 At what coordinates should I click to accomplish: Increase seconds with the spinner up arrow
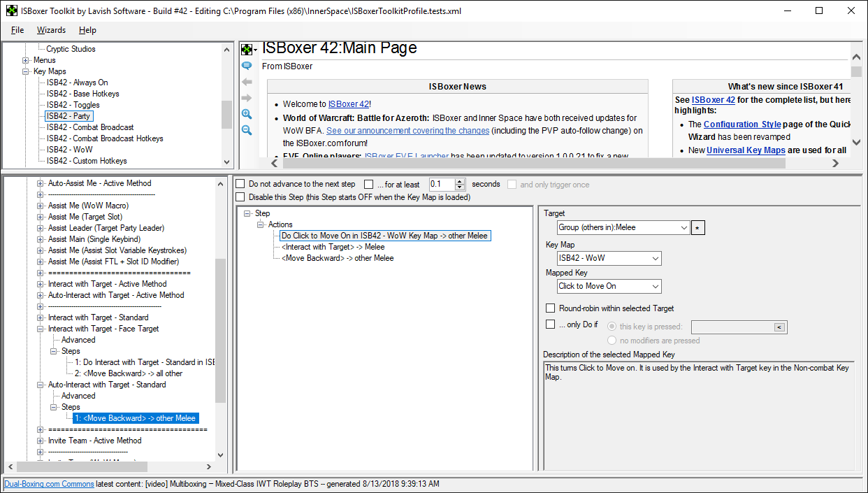point(459,181)
